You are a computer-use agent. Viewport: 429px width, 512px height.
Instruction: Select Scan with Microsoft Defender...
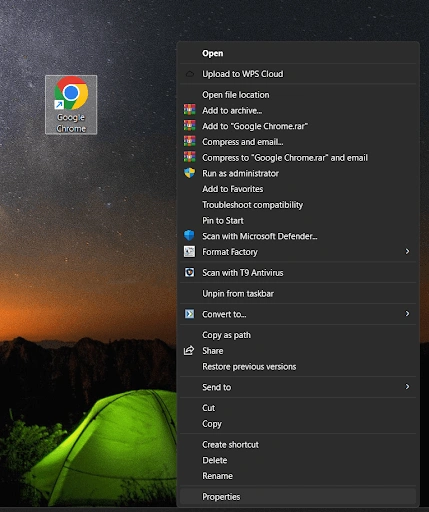298,236
